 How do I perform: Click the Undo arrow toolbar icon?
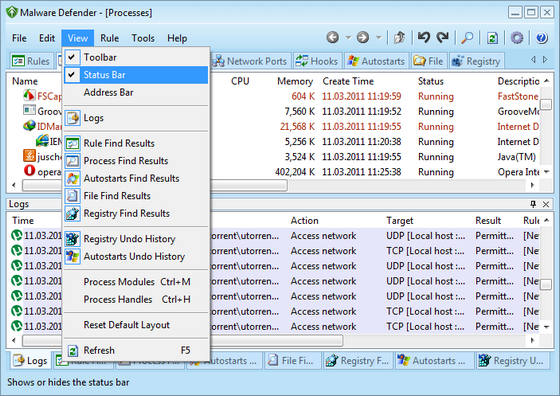(x=424, y=37)
